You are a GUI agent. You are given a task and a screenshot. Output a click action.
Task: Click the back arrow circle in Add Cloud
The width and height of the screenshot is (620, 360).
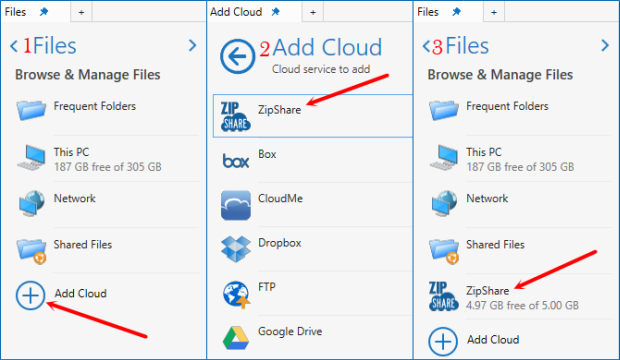(237, 57)
